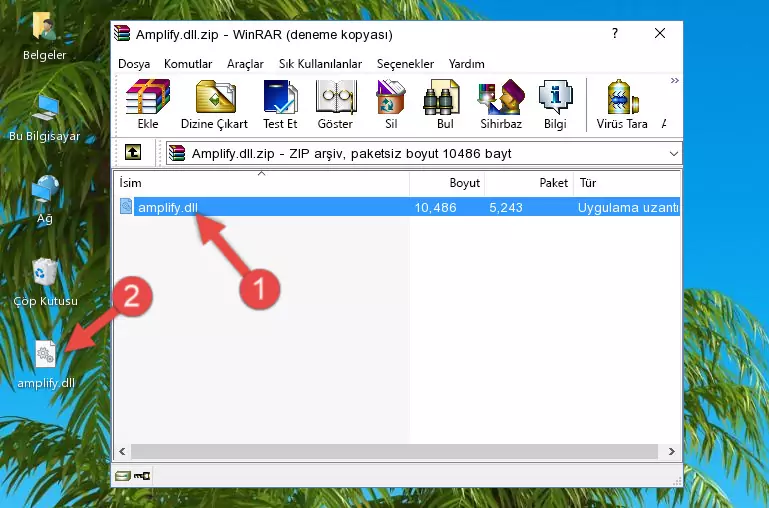Click the Sil (Delete) toolbar icon
Screen dimensions: 769x508
[x=391, y=104]
